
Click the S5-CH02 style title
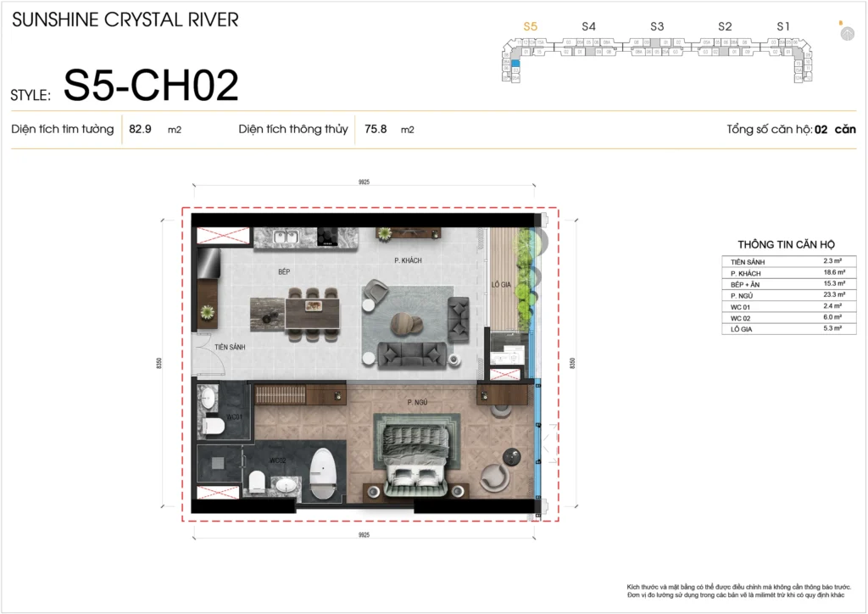pyautogui.click(x=151, y=86)
